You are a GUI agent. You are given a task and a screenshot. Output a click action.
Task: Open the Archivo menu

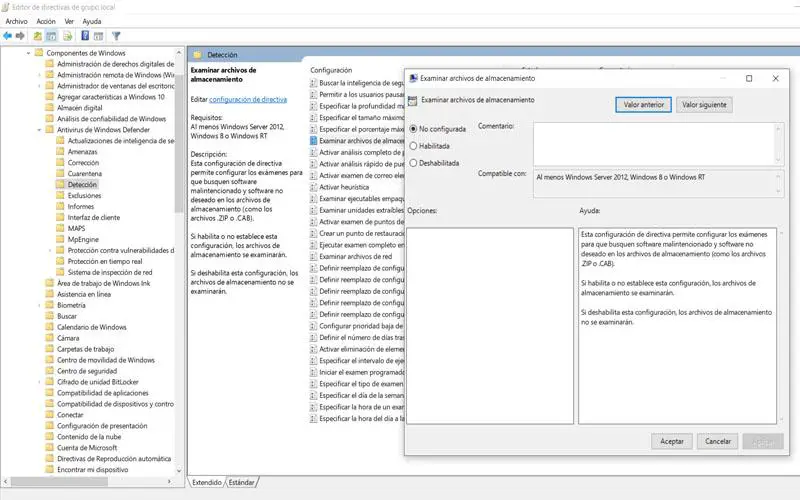pyautogui.click(x=16, y=21)
